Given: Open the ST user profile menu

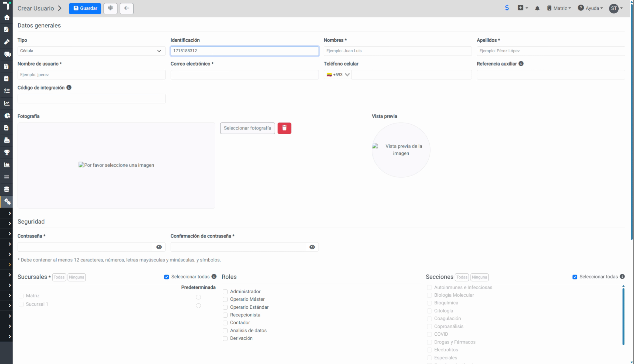Looking at the screenshot, I should [616, 8].
